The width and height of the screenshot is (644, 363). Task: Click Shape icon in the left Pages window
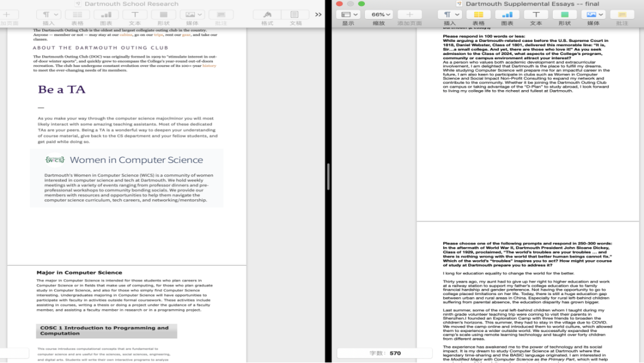(163, 15)
